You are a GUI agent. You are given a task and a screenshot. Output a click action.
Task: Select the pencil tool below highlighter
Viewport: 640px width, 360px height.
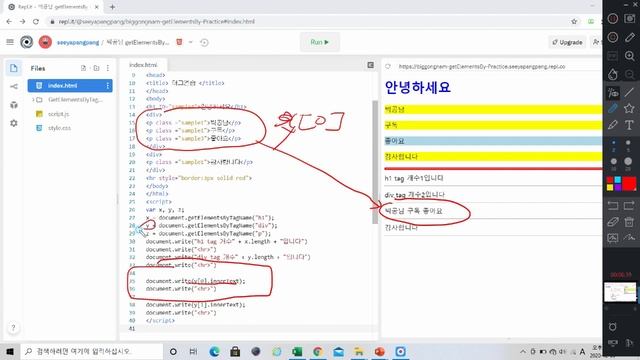pos(613,125)
